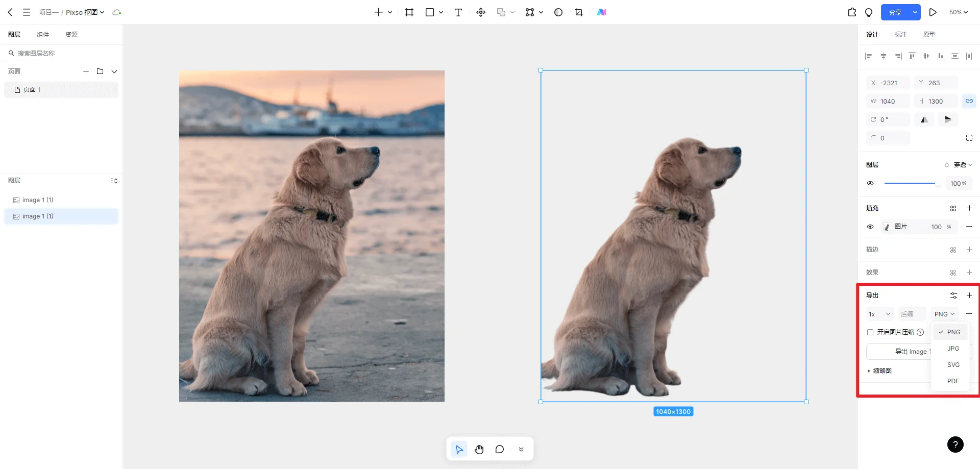Click the crop tool icon

tap(578, 12)
